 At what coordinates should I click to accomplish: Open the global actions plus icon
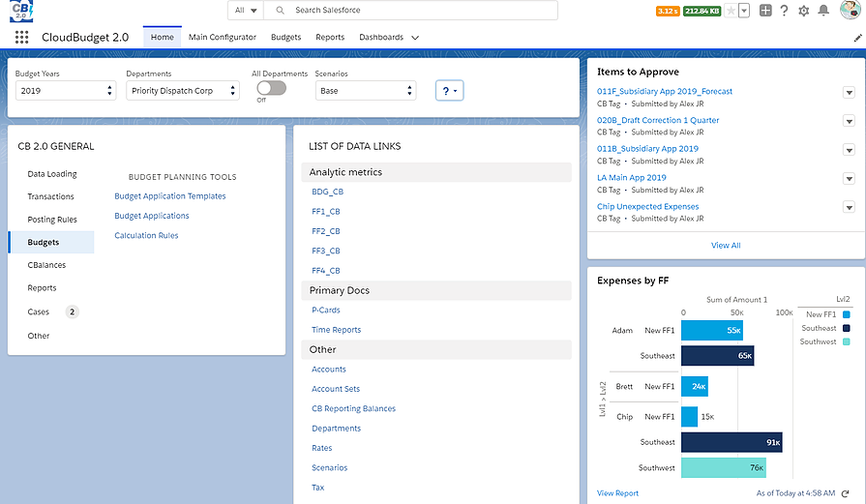click(x=765, y=11)
